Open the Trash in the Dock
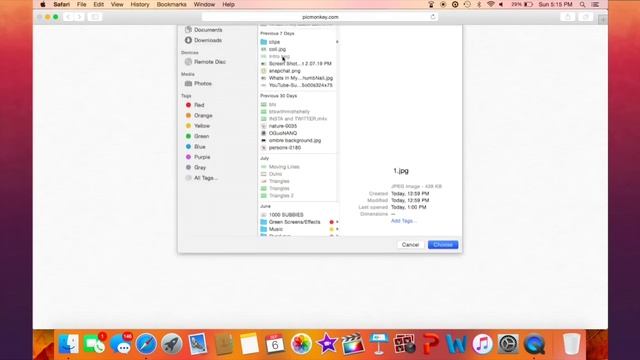Image resolution: width=640 pixels, height=360 pixels. tap(571, 344)
